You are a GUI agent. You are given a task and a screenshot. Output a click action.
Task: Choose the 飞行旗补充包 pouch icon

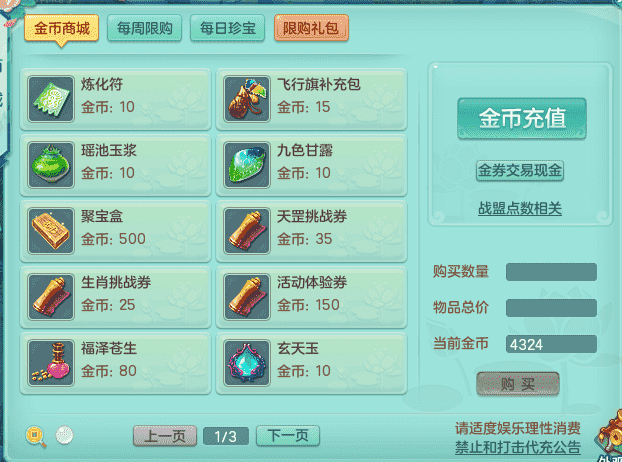[247, 99]
